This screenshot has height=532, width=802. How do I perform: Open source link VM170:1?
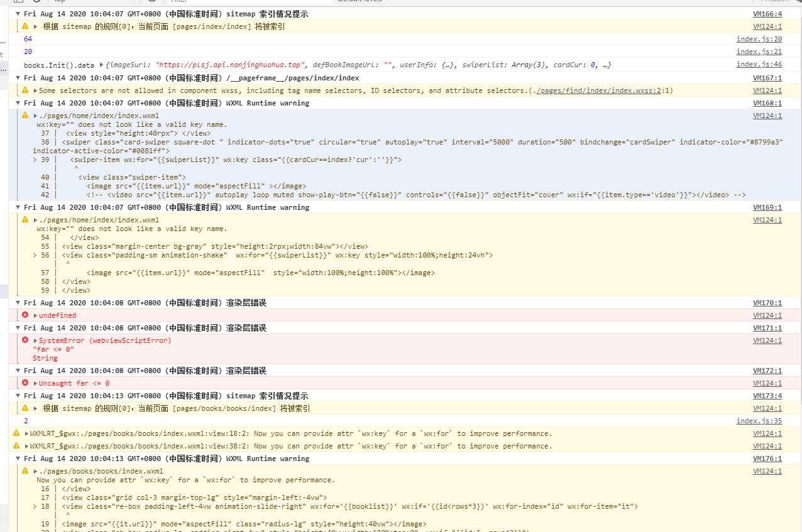[767, 303]
